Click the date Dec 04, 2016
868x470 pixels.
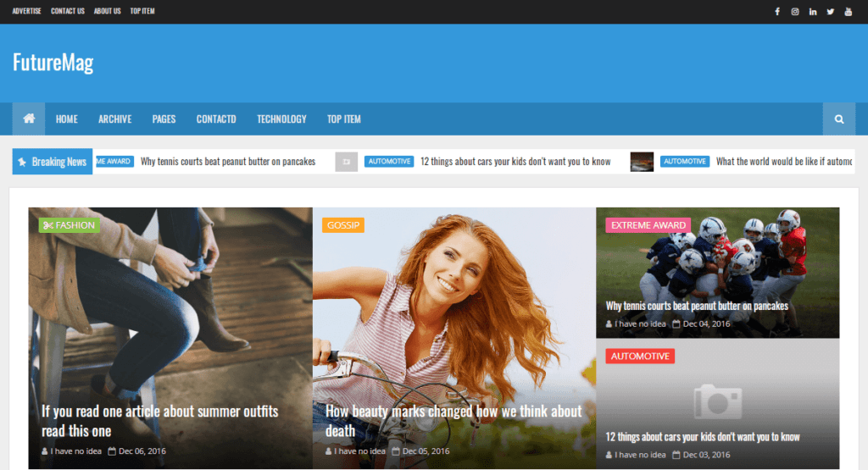tap(706, 324)
